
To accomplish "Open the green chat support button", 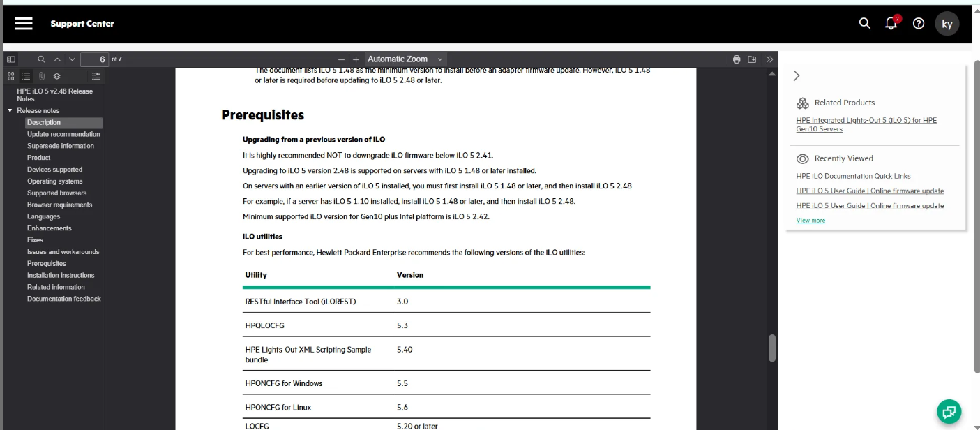I will point(949,411).
